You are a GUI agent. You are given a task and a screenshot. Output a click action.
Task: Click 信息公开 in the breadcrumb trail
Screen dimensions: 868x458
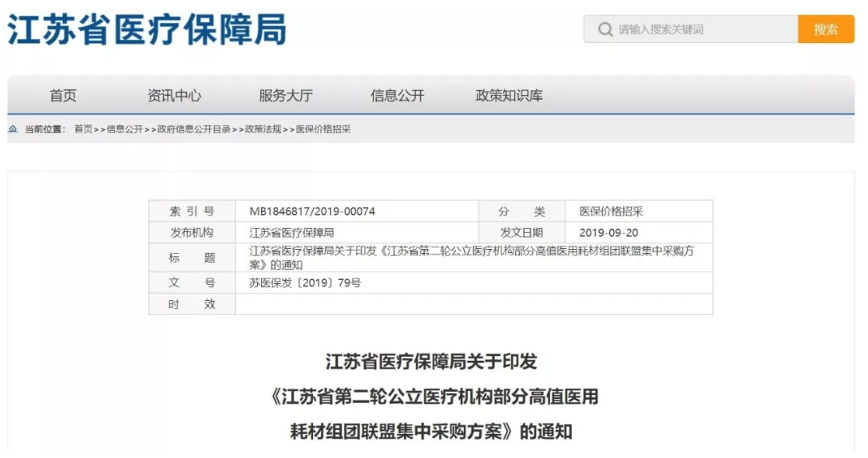[x=125, y=129]
